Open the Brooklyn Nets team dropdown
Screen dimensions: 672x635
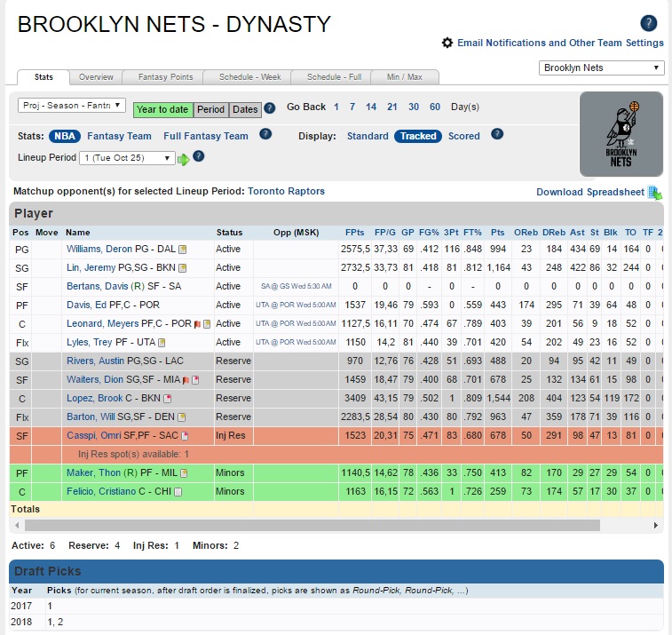click(601, 67)
